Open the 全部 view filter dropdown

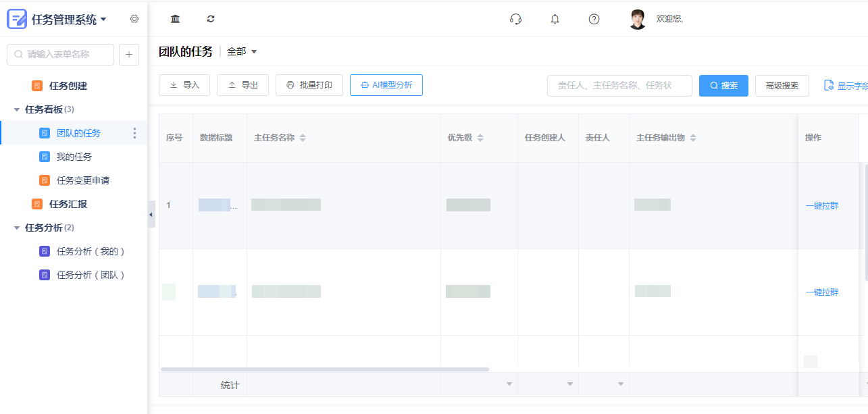coord(242,51)
